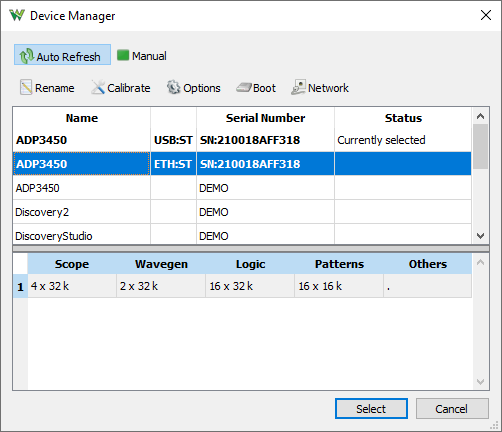The width and height of the screenshot is (502, 432).
Task: Click the device list scrollbar thumb
Action: coord(480,146)
